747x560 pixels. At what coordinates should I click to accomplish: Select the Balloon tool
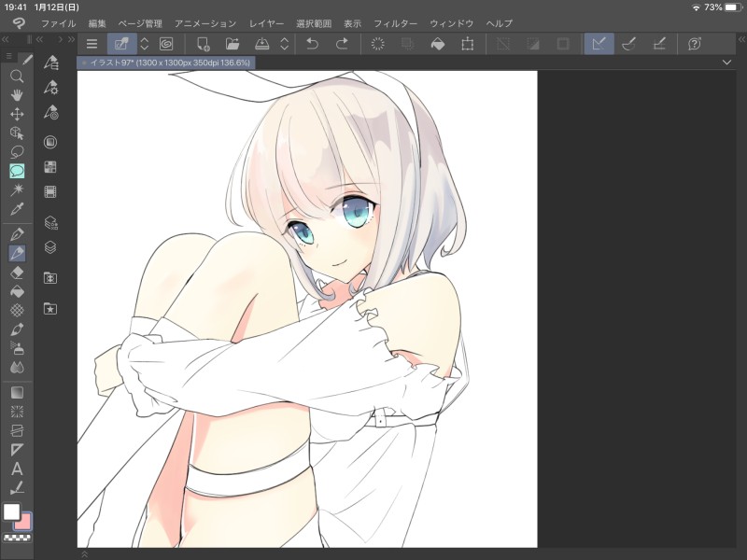[17, 171]
